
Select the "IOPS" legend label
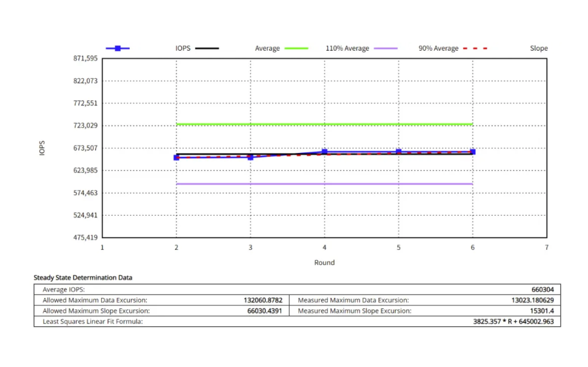(183, 48)
